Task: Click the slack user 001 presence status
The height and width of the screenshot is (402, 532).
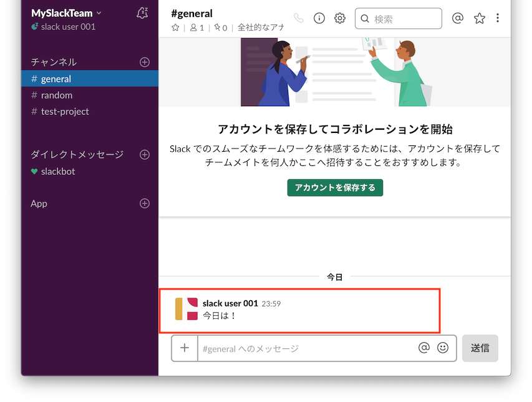Action: coord(64,27)
